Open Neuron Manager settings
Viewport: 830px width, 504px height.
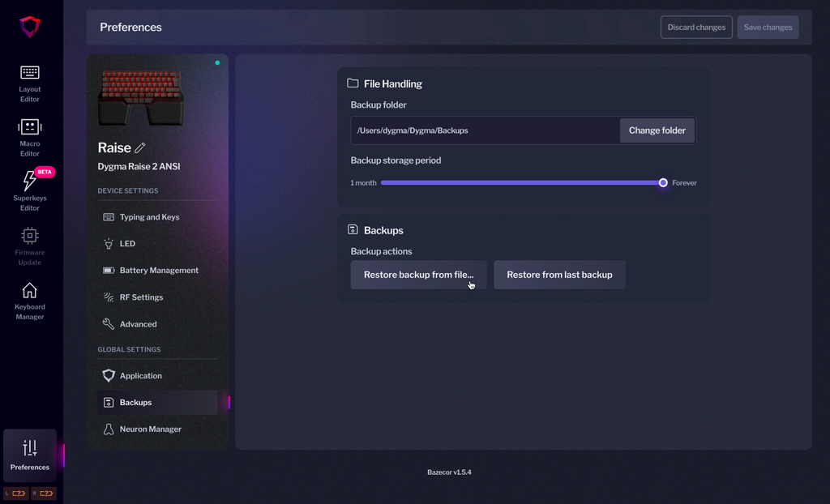point(150,429)
